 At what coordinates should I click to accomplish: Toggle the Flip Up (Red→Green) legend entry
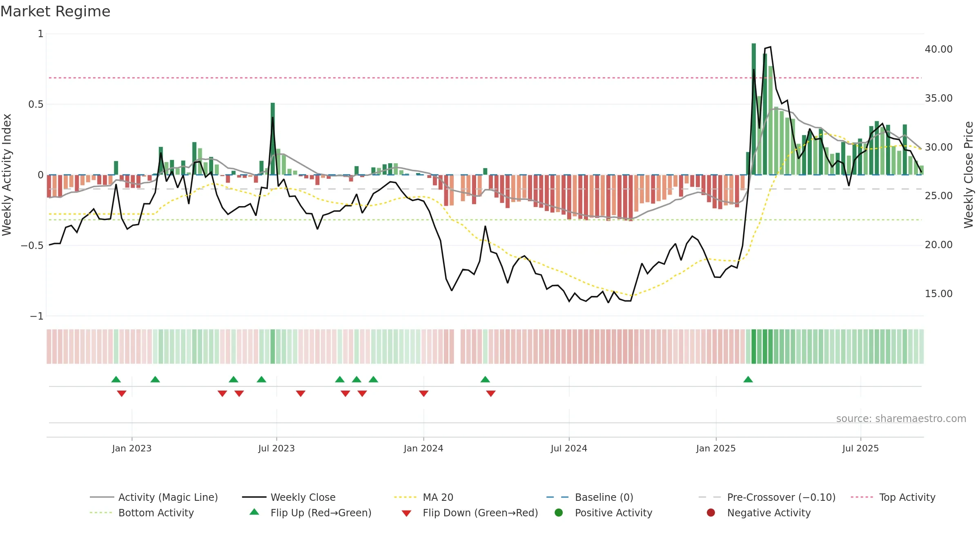tap(310, 513)
